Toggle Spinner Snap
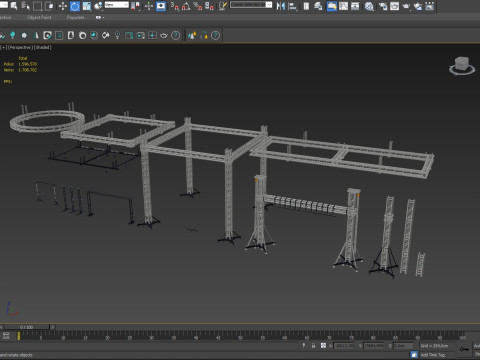Image resolution: width=480 pixels, height=360 pixels. pos(209,6)
